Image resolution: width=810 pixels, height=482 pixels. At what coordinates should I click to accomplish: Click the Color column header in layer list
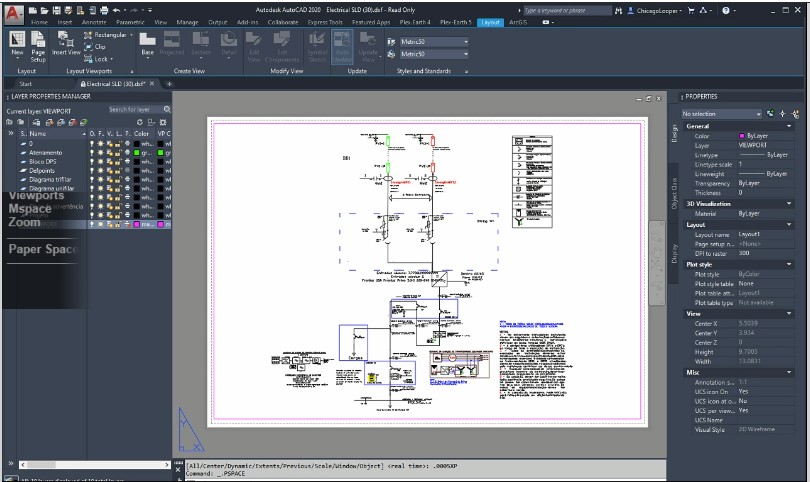coord(142,133)
